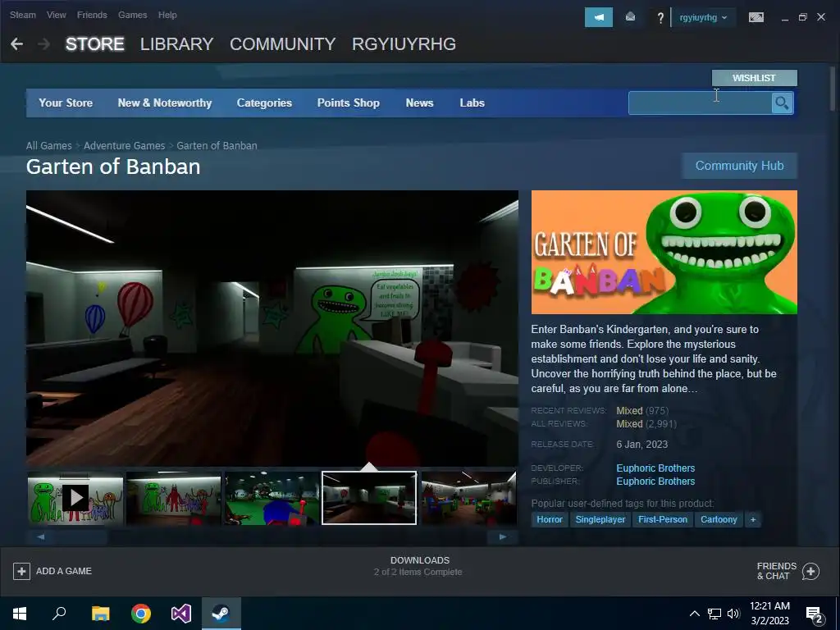This screenshot has height=630, width=840.
Task: Follow the All Games breadcrumb
Action: click(x=48, y=146)
